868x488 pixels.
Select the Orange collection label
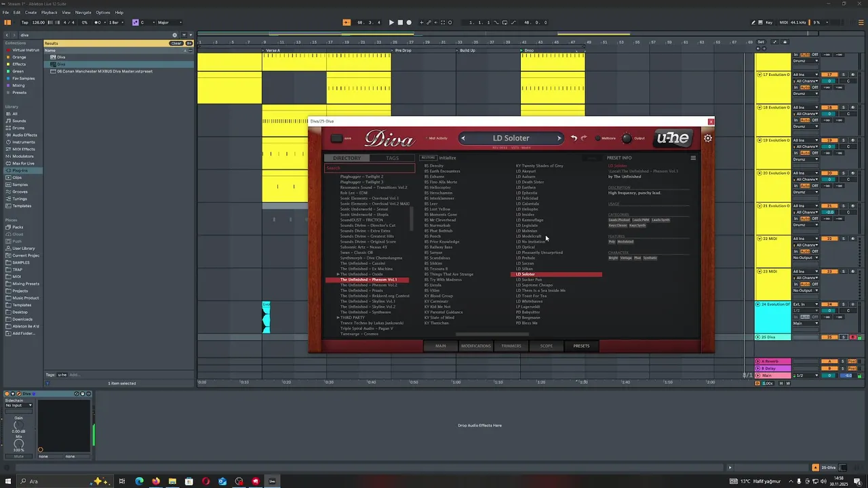click(x=19, y=57)
